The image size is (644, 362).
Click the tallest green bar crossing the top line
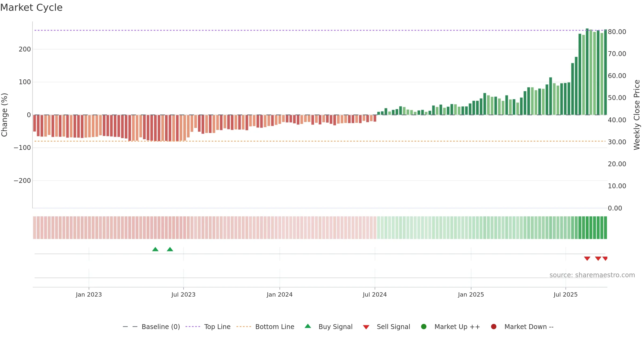(587, 72)
